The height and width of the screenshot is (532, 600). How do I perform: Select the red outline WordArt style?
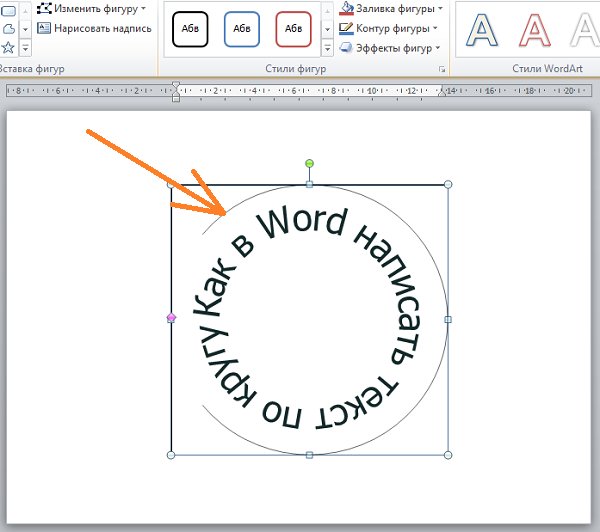(x=537, y=31)
